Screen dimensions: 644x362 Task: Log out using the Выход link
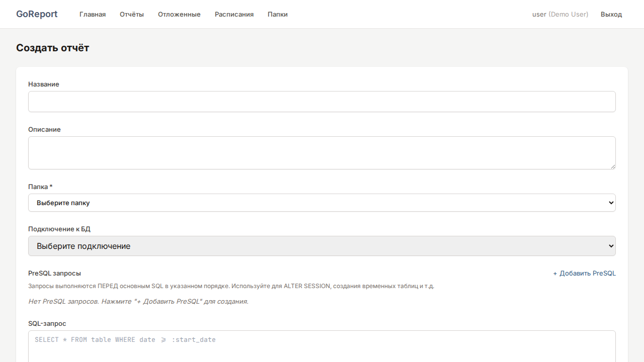pyautogui.click(x=611, y=14)
